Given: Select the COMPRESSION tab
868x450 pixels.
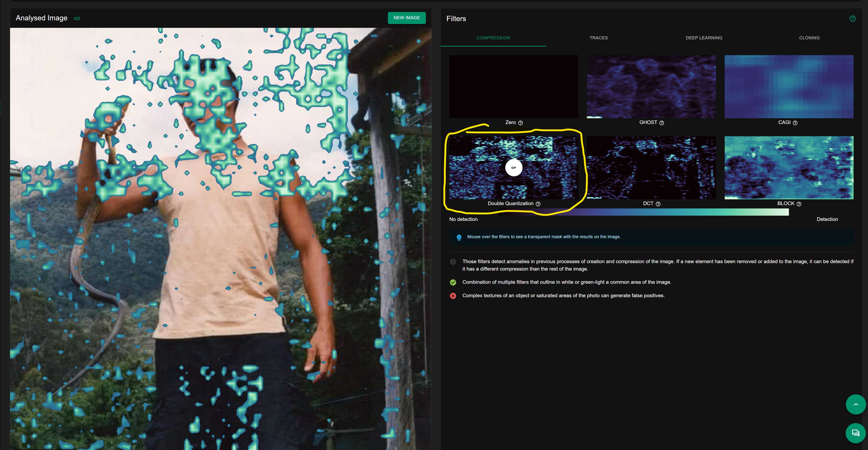Looking at the screenshot, I should coord(493,38).
